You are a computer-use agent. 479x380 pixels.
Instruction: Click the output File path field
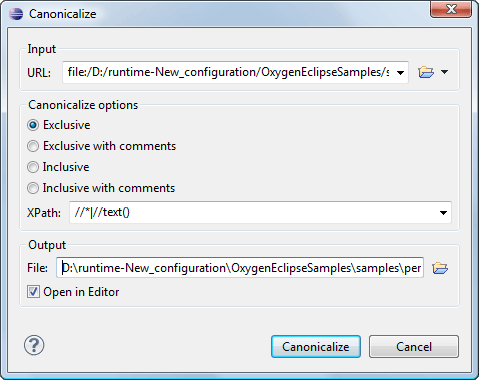(x=240, y=267)
